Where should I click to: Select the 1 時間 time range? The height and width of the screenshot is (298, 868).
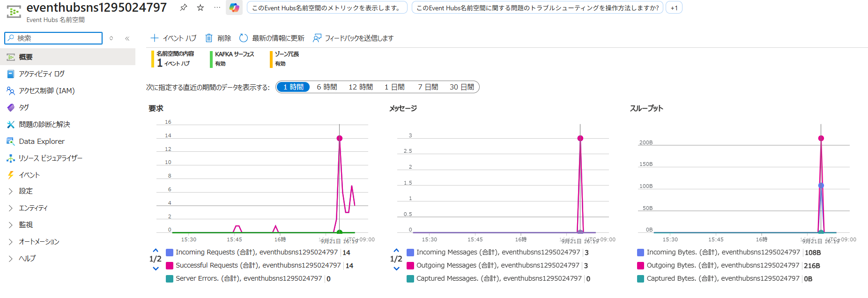pyautogui.click(x=293, y=87)
